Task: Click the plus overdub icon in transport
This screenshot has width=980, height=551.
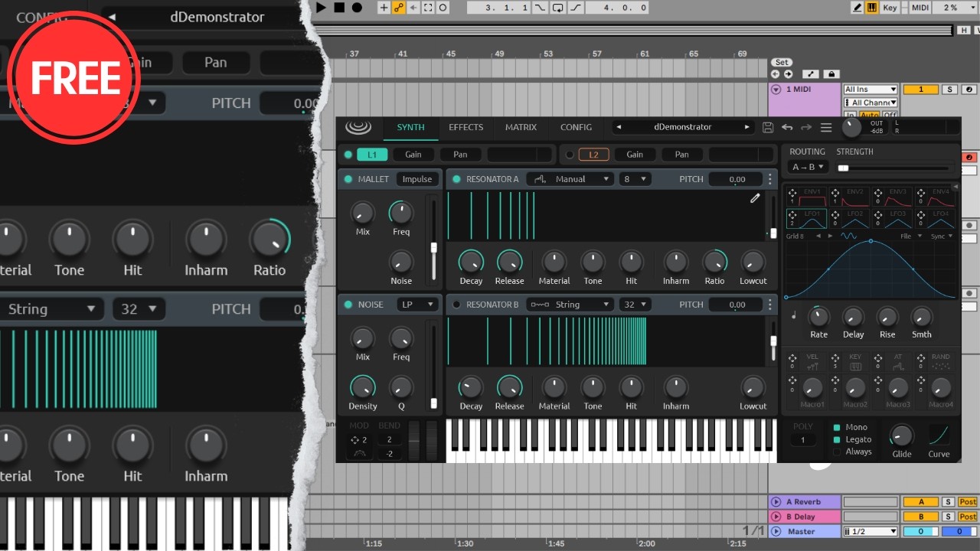Action: tap(384, 8)
